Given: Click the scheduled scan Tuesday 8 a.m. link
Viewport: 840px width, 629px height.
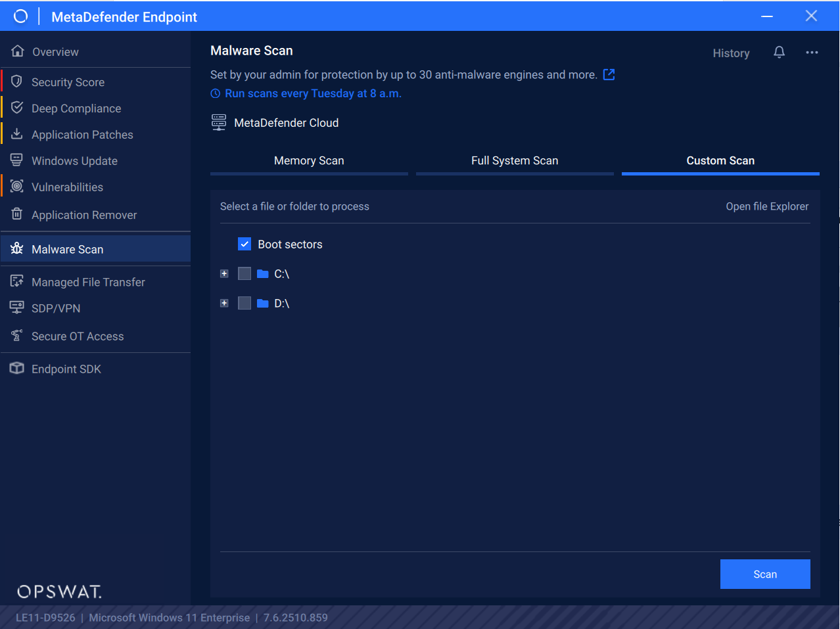Looking at the screenshot, I should point(313,93).
